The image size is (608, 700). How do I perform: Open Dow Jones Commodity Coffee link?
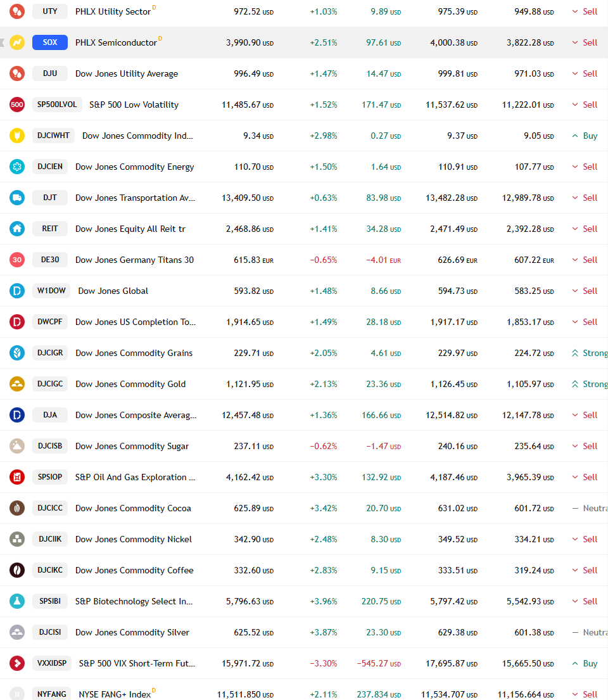[134, 570]
